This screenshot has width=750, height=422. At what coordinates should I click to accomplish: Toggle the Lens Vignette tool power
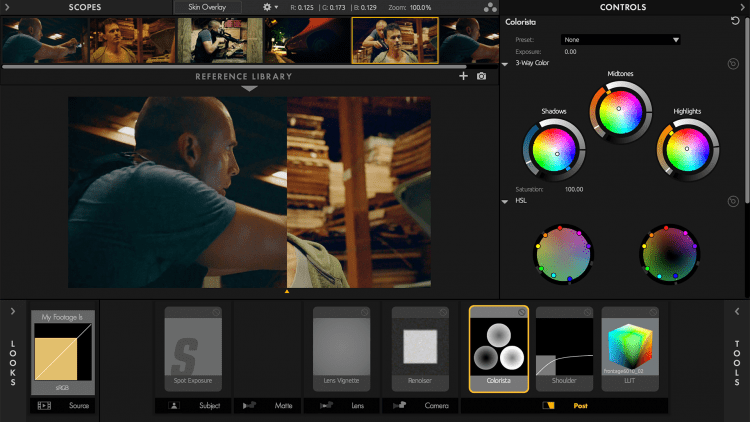point(364,313)
